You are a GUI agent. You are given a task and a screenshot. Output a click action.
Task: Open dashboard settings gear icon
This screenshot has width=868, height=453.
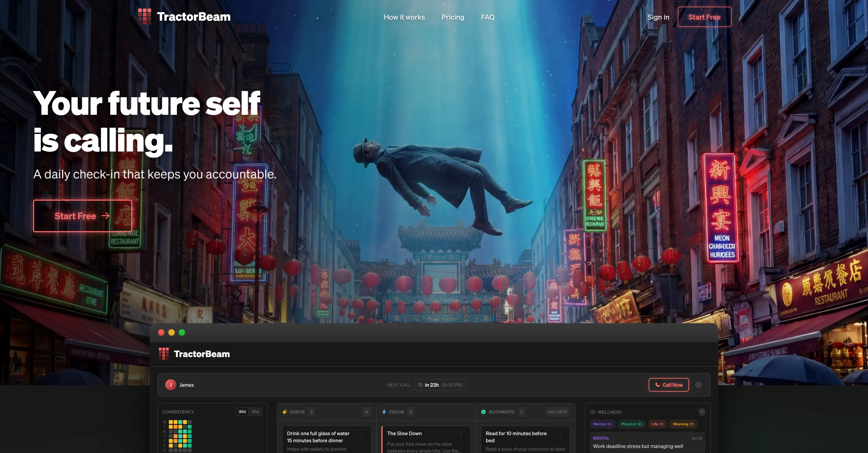click(x=699, y=385)
